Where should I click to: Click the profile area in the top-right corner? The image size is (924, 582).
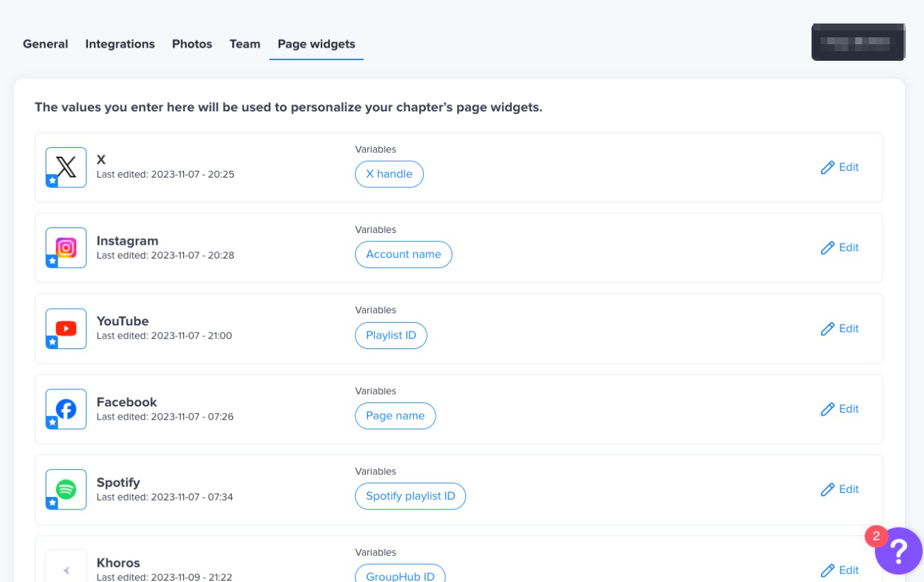click(x=858, y=42)
